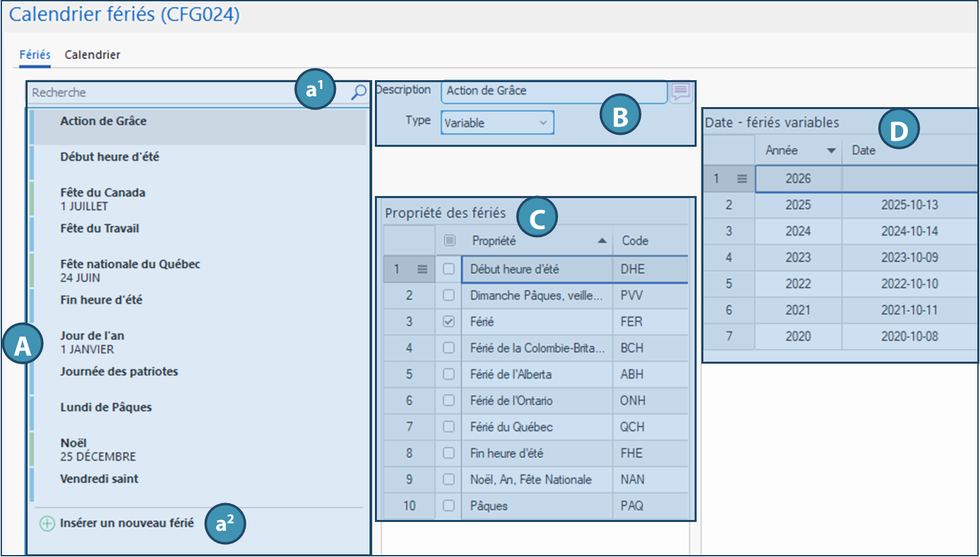Switch to the Calendrier tab
This screenshot has width=980, height=557.
tap(92, 55)
